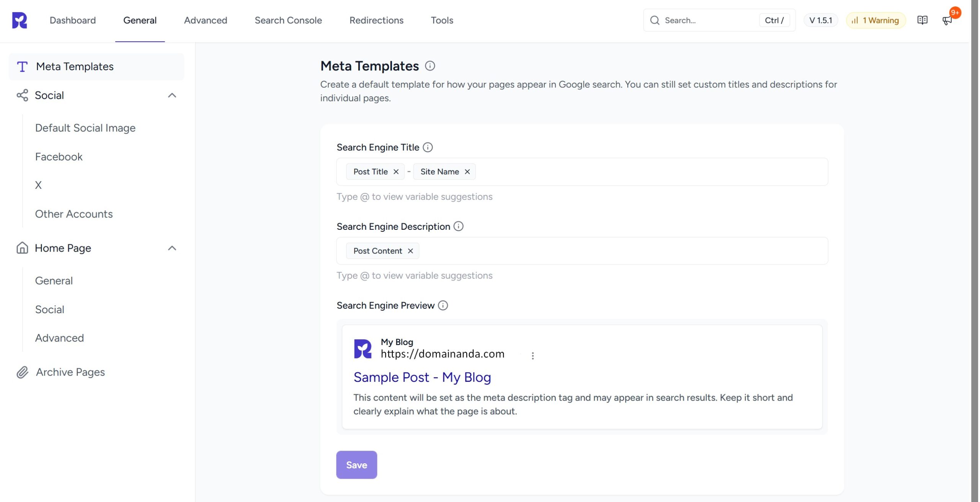Switch to the Advanced top tab
This screenshot has height=502, width=980.
205,20
